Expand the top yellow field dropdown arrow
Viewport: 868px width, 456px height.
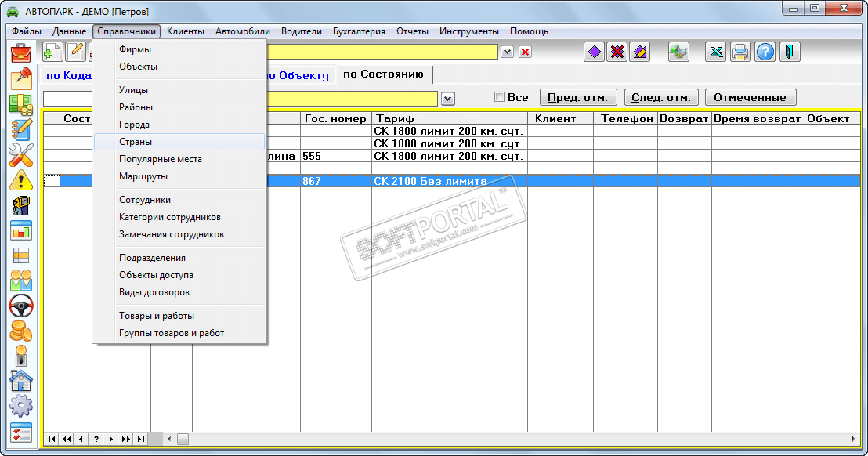click(507, 52)
